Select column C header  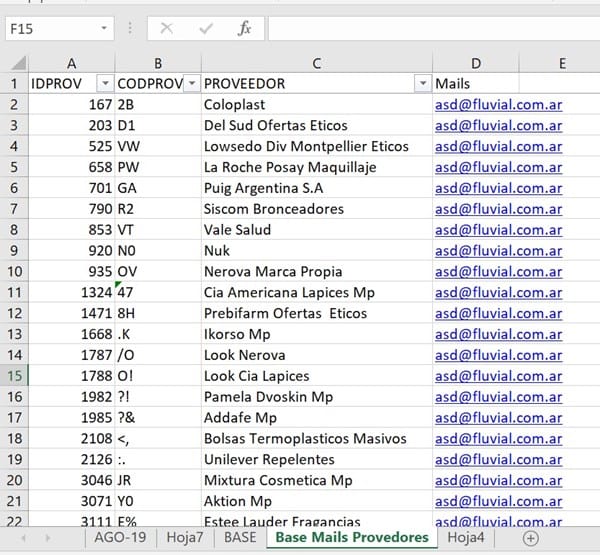pos(317,64)
